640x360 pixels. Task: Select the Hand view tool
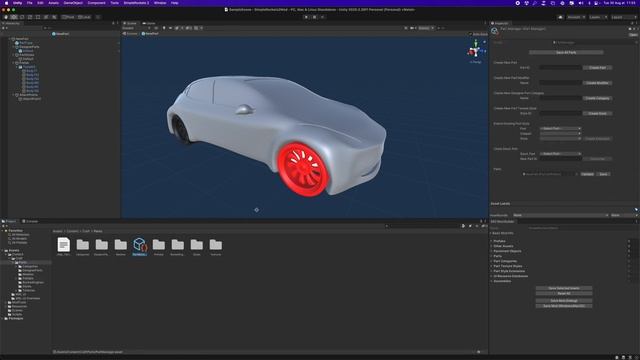coord(6,17)
